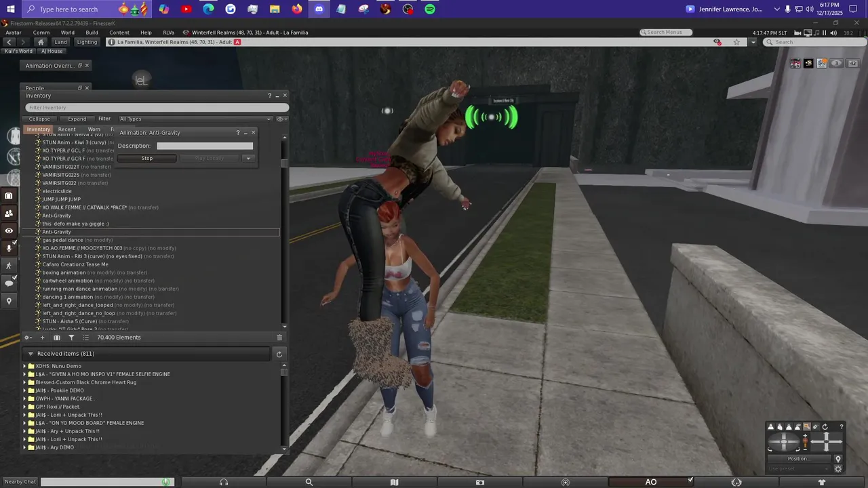Click the help question mark in Anti-Gravity window

pos(237,133)
